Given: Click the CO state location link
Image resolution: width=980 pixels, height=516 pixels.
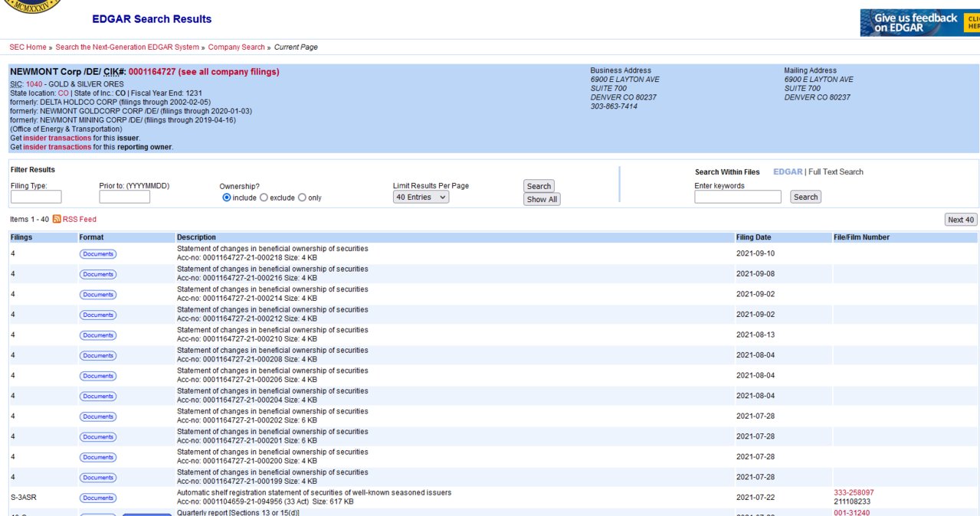Looking at the screenshot, I should 64,93.
